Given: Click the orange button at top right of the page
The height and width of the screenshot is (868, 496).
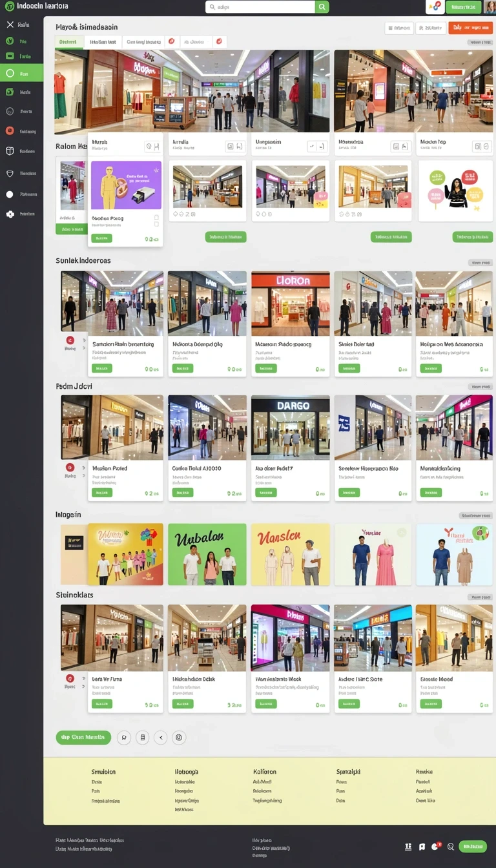Looking at the screenshot, I should [470, 28].
